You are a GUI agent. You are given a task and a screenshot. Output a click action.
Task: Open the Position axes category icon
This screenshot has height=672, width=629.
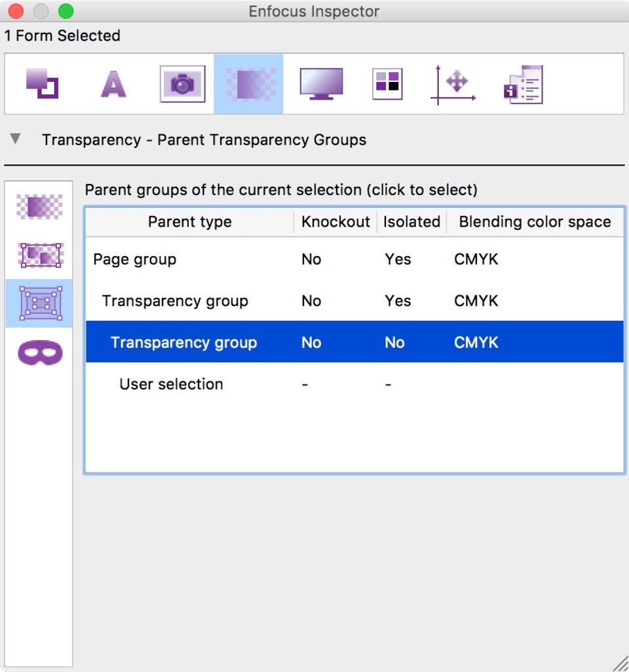tap(453, 85)
